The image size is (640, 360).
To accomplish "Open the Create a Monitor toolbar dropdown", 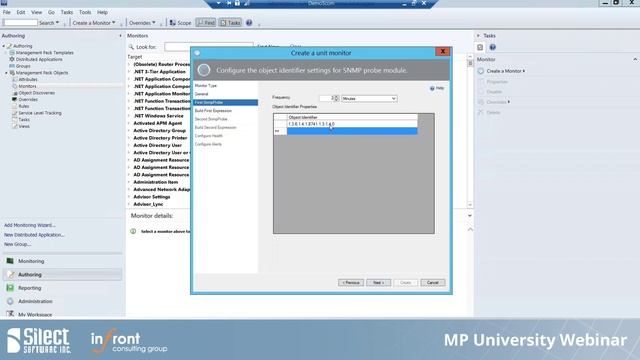I will [113, 23].
